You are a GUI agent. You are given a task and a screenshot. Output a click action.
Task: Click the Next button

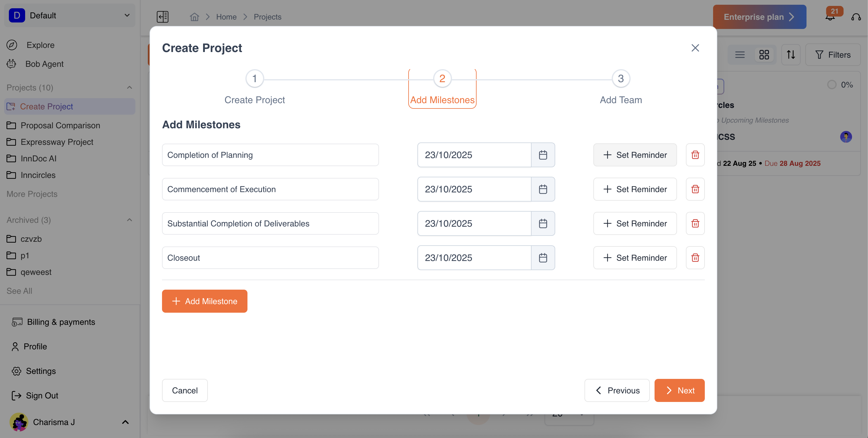pyautogui.click(x=679, y=390)
